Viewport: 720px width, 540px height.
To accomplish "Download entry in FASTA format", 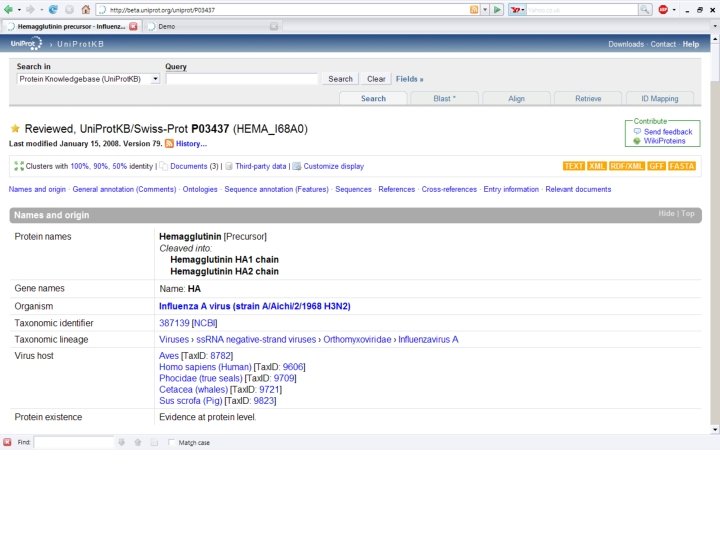I will 682,166.
